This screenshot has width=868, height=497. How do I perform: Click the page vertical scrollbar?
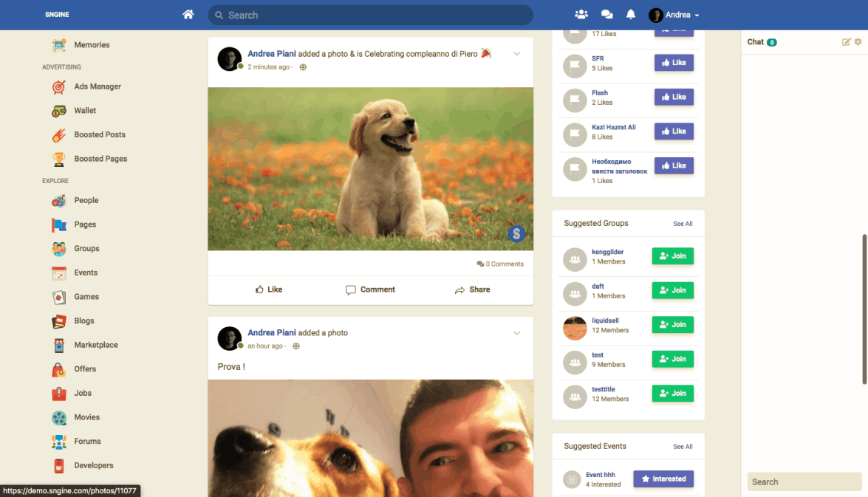coord(864,309)
